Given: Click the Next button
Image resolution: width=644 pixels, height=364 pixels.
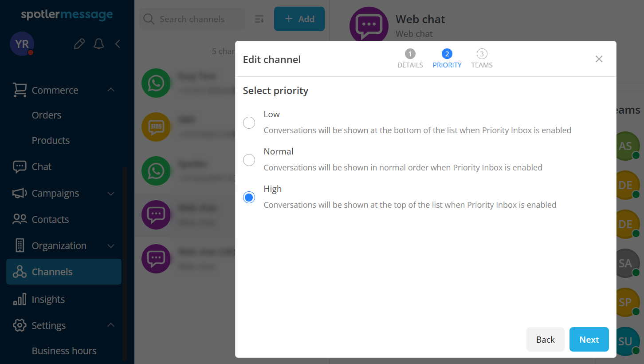Looking at the screenshot, I should coord(589,340).
